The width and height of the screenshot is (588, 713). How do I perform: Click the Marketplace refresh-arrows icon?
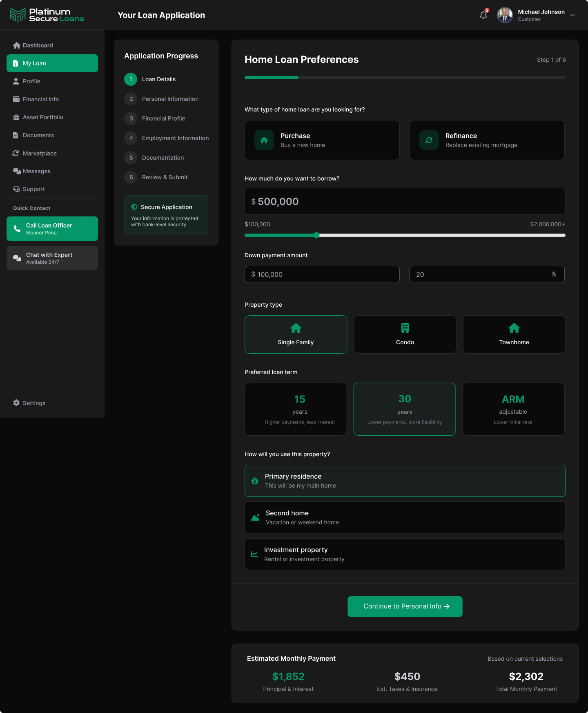coord(16,153)
